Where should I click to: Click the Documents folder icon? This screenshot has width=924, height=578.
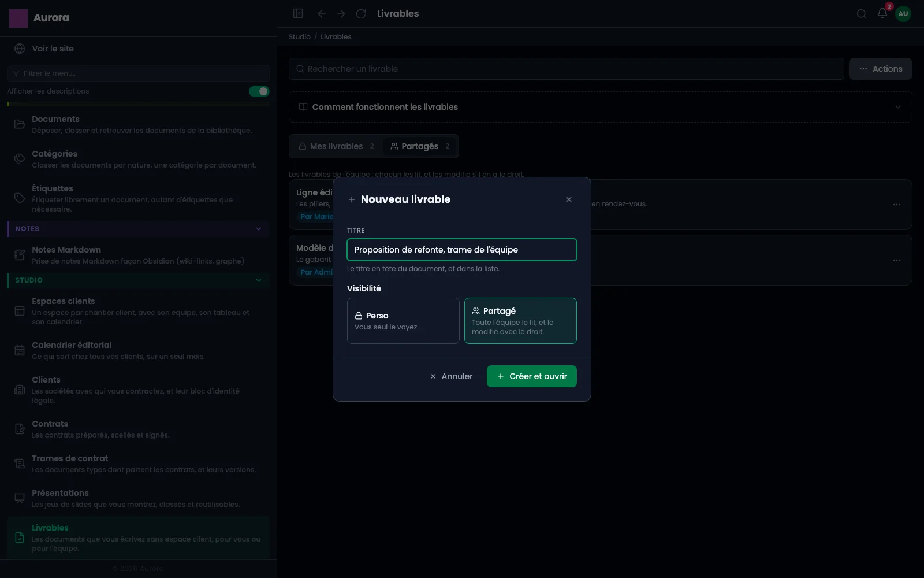click(20, 124)
